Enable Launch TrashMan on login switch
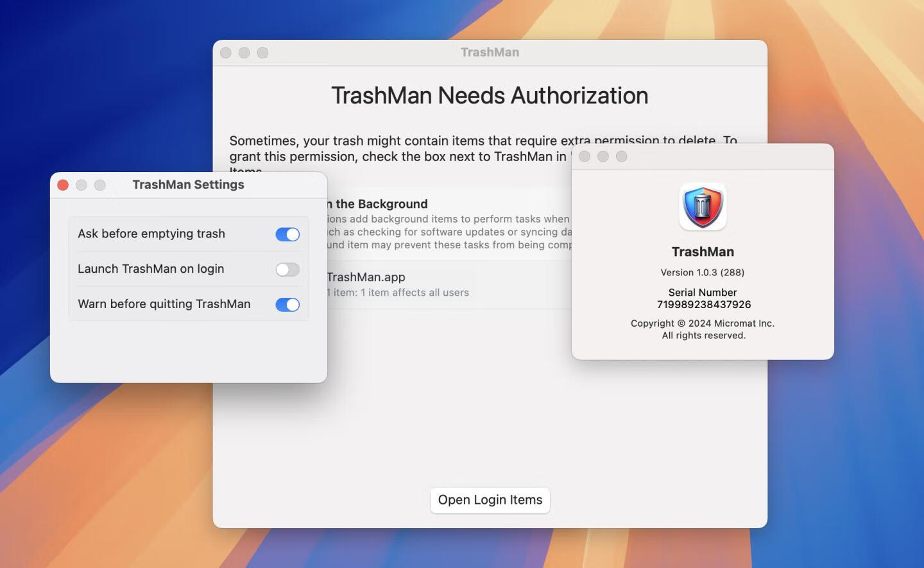Screen dimensions: 924x568 pyautogui.click(x=287, y=270)
